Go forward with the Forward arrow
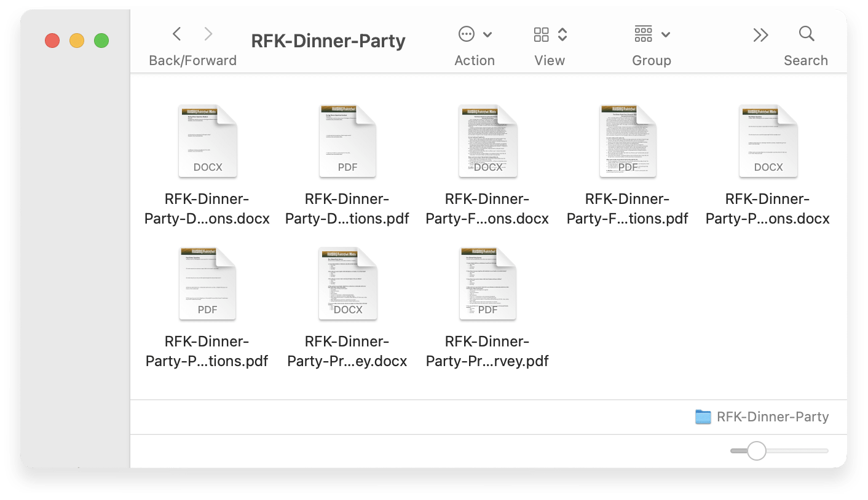Viewport: 868px width, 500px height. pyautogui.click(x=208, y=34)
